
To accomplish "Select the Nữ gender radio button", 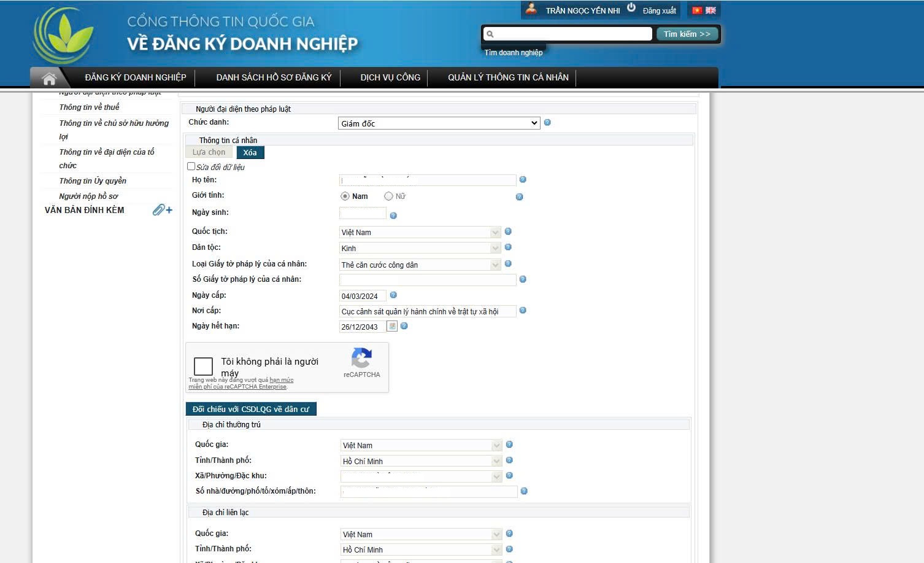I will (388, 196).
